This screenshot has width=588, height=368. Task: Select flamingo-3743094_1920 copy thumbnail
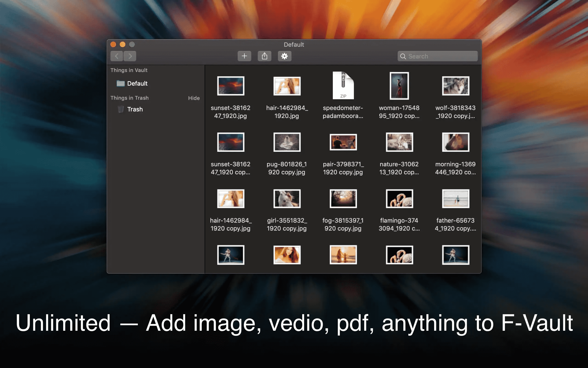[x=399, y=198]
